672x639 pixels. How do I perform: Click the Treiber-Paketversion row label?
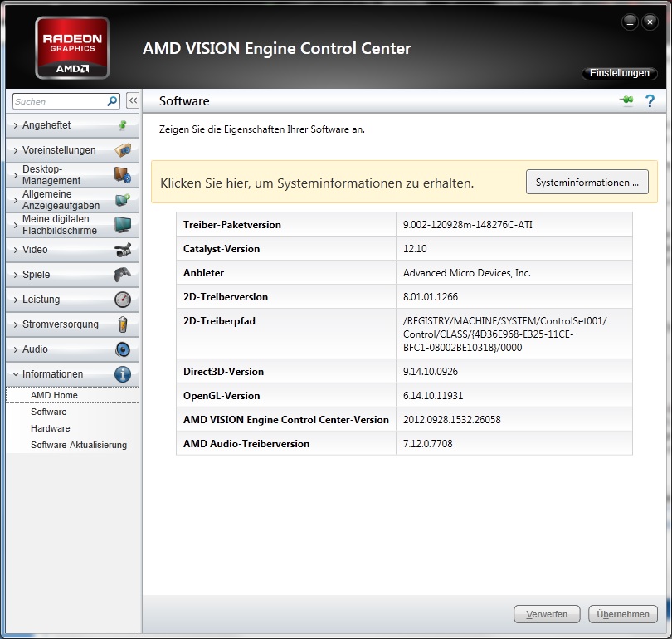coord(231,225)
